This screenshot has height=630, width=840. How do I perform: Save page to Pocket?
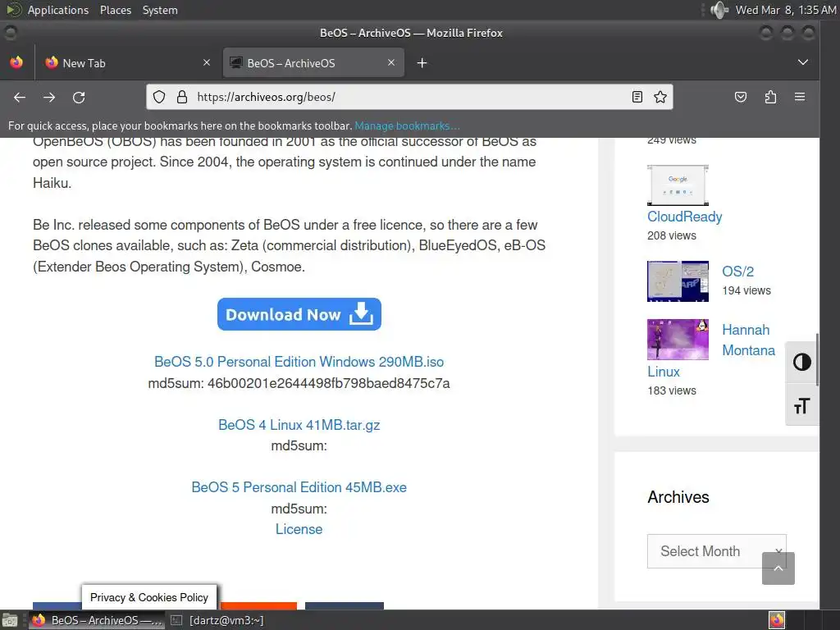(741, 97)
